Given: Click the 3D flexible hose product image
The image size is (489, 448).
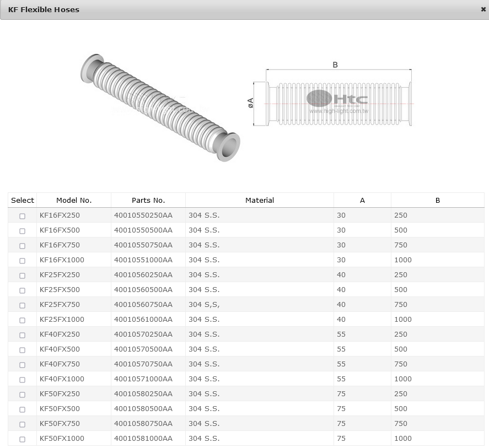Looking at the screenshot, I should point(160,107).
